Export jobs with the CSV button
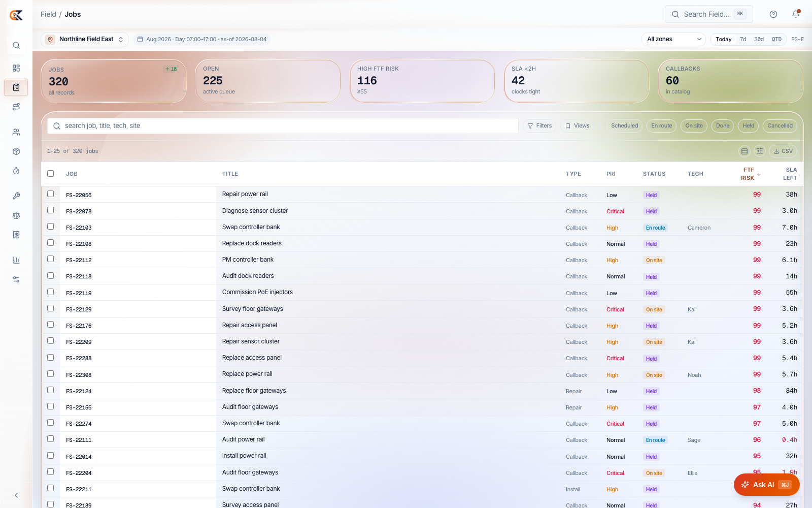Image resolution: width=812 pixels, height=508 pixels. pyautogui.click(x=783, y=151)
